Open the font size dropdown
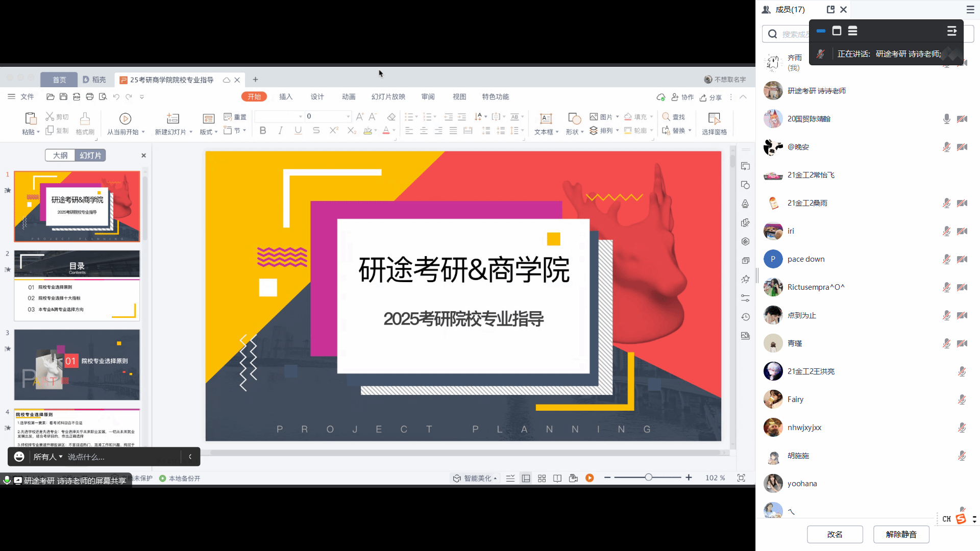The height and width of the screenshot is (551, 980). tap(348, 116)
